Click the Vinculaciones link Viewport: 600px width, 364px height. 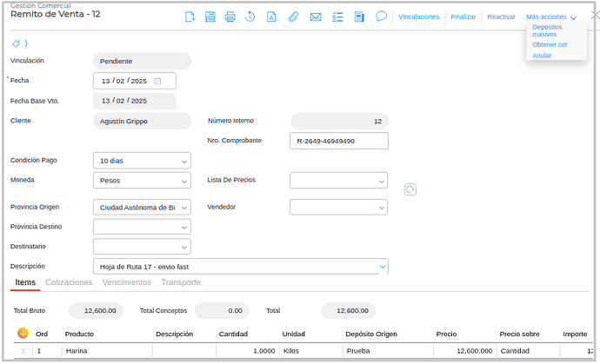(418, 17)
